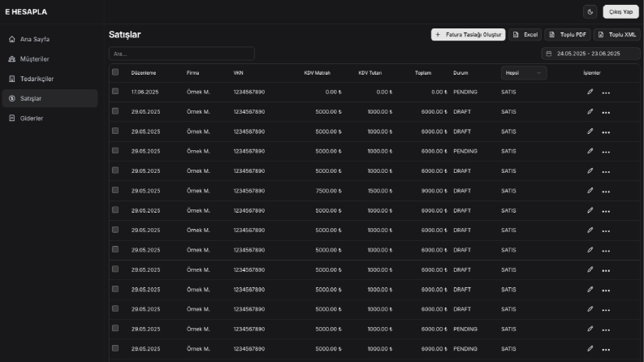Screen dimensions: 644x362
Task: Open three-dot menu for the 9000.00 ₺ row
Action: [x=606, y=192]
